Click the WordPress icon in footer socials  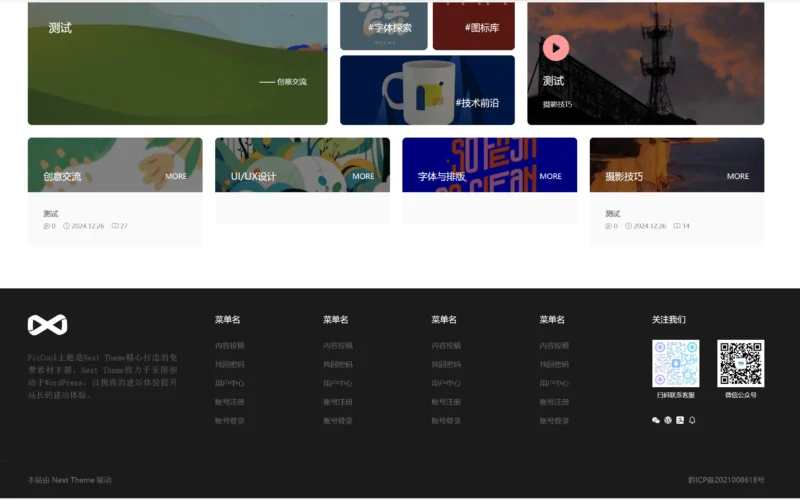coord(668,420)
